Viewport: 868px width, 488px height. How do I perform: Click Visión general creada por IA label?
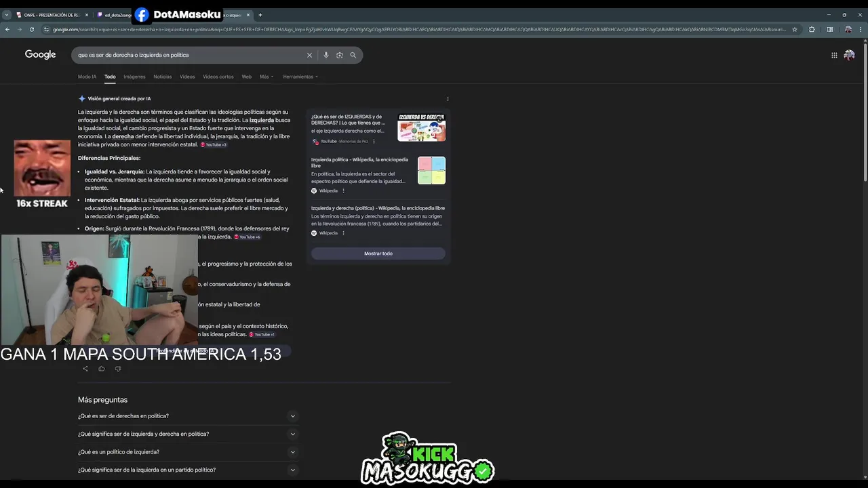tap(119, 99)
